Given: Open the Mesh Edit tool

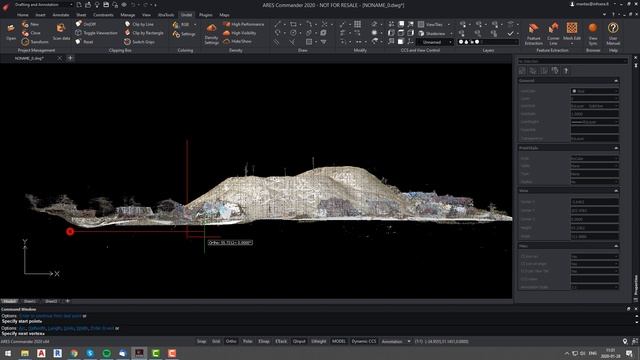Looking at the screenshot, I should [x=572, y=32].
